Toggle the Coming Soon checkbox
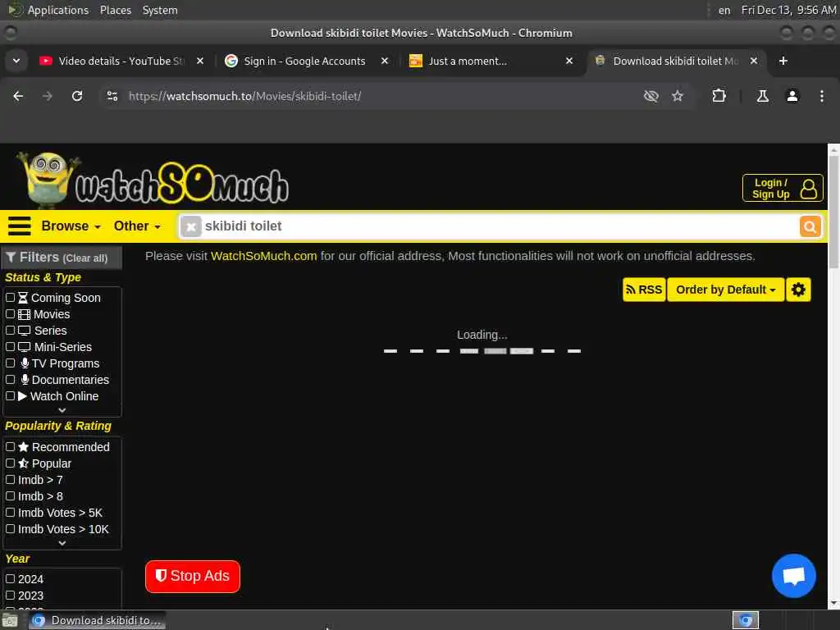 (x=10, y=297)
